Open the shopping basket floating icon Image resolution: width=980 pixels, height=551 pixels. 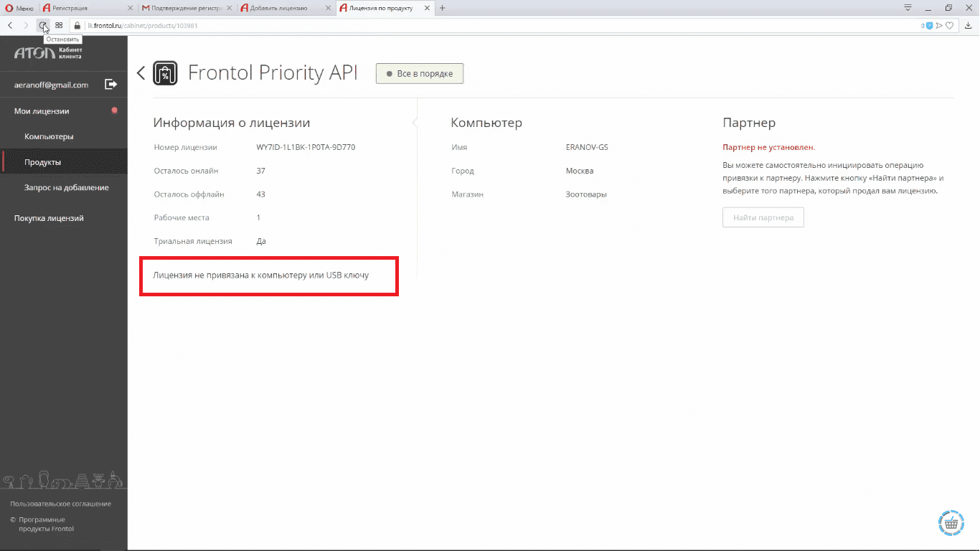(x=951, y=523)
